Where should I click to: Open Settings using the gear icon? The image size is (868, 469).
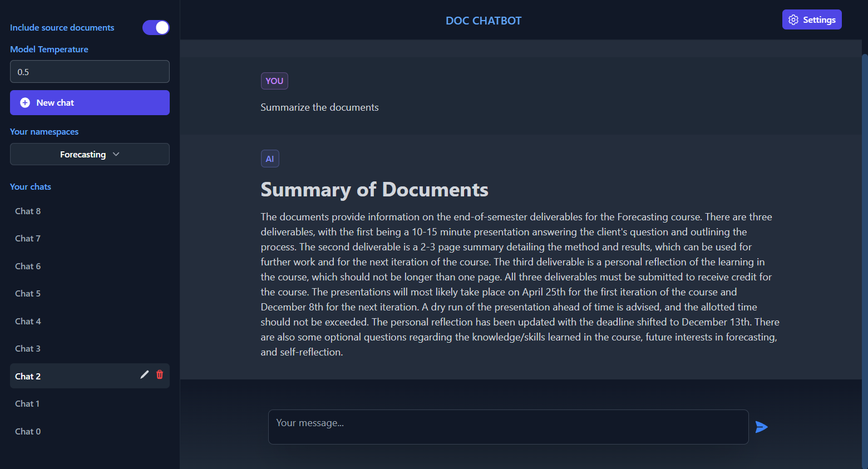pyautogui.click(x=793, y=19)
